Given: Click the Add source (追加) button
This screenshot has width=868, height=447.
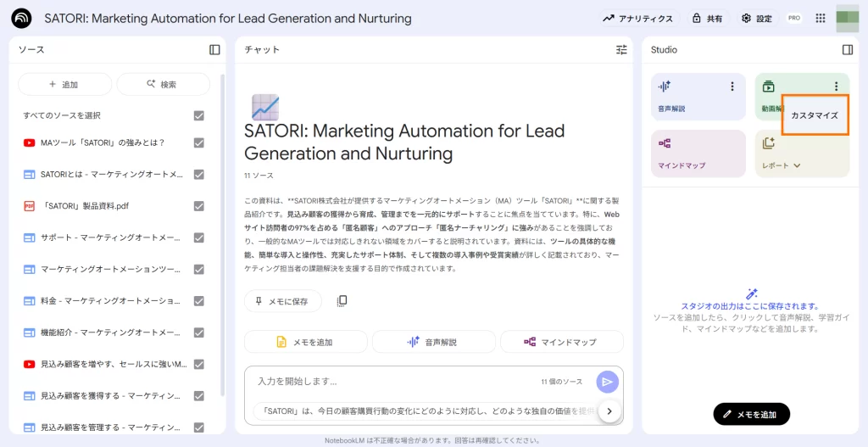Looking at the screenshot, I should tap(64, 84).
